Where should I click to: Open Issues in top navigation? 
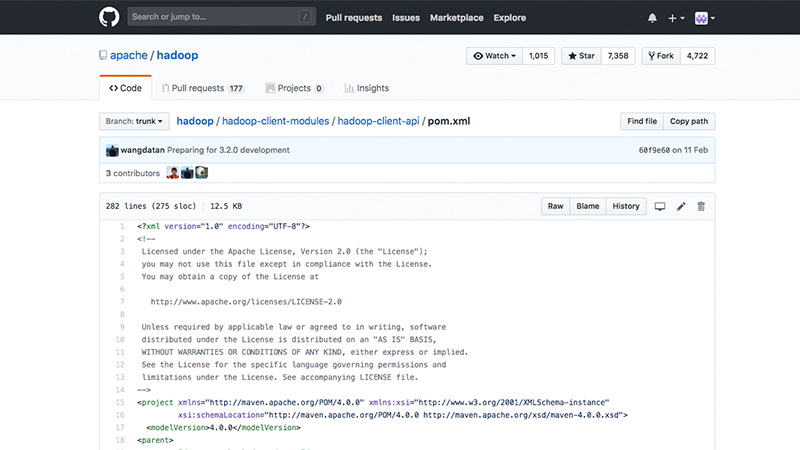click(406, 17)
